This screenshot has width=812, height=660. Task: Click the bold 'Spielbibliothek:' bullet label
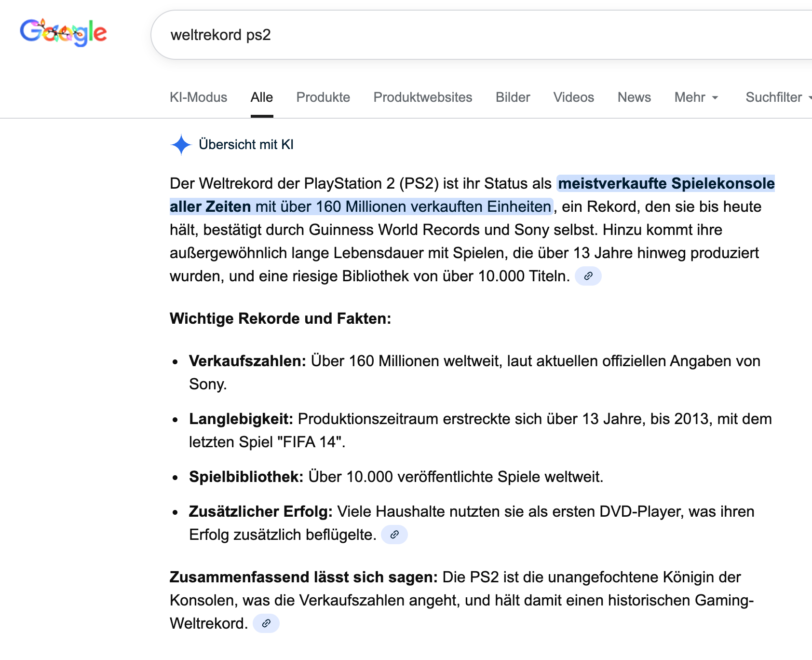(x=246, y=477)
